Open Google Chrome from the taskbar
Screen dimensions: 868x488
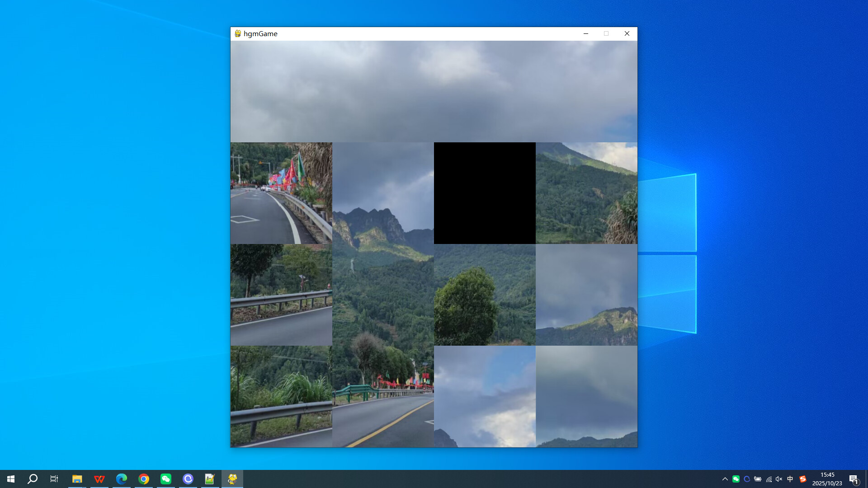[x=144, y=479]
